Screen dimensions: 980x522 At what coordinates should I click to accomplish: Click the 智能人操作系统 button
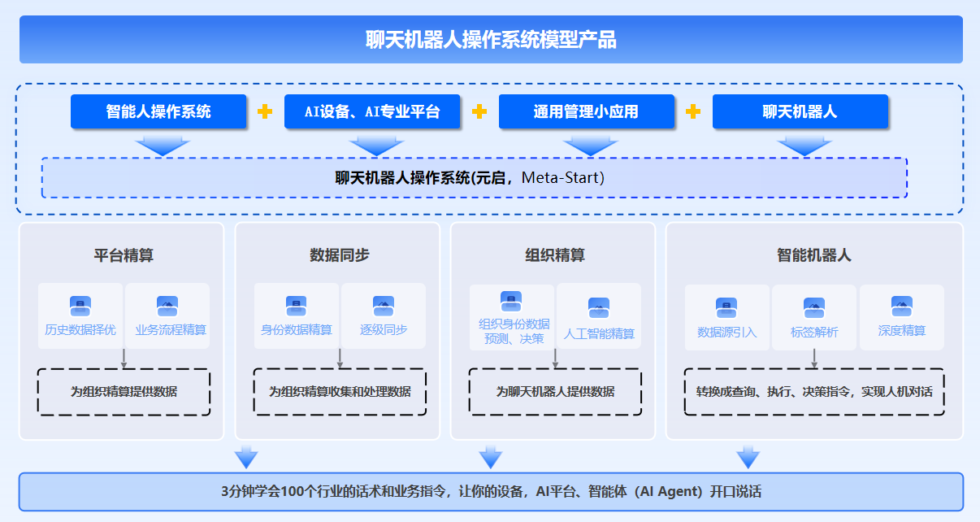[x=158, y=111]
